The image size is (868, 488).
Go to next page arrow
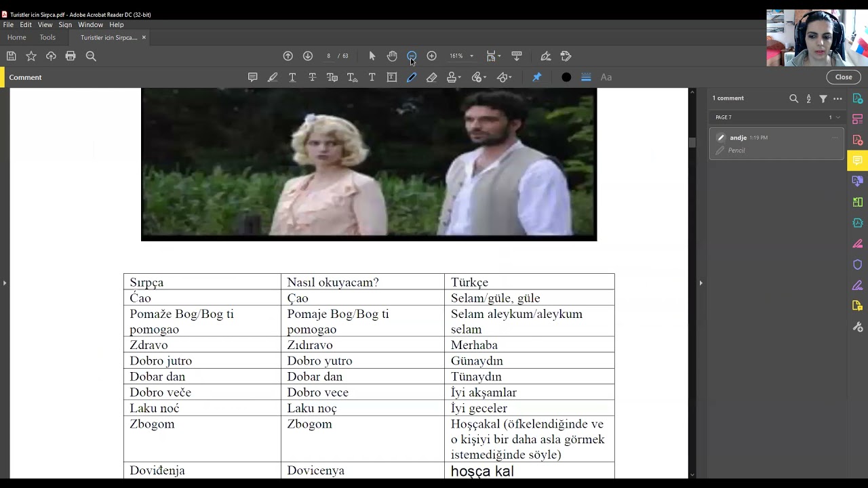tap(308, 56)
